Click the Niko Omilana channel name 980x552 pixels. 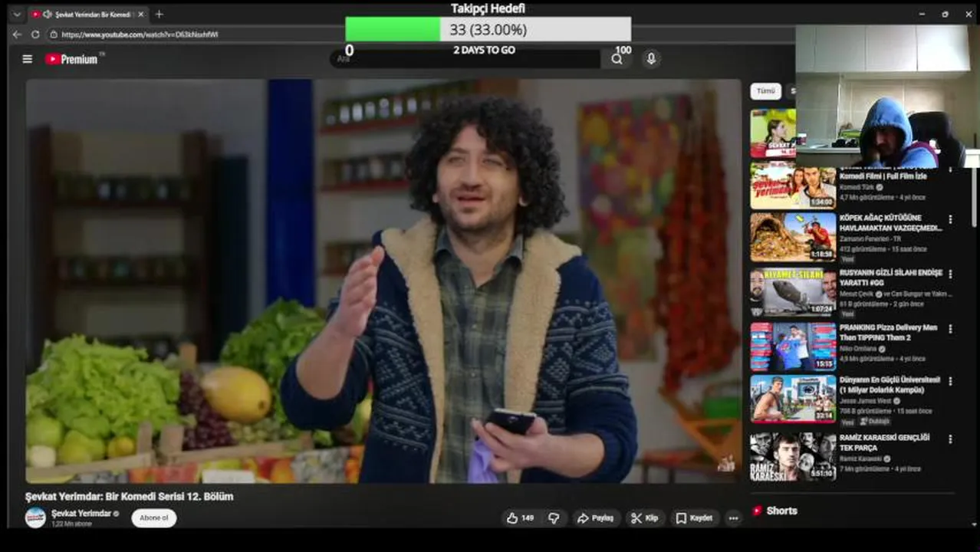point(859,349)
